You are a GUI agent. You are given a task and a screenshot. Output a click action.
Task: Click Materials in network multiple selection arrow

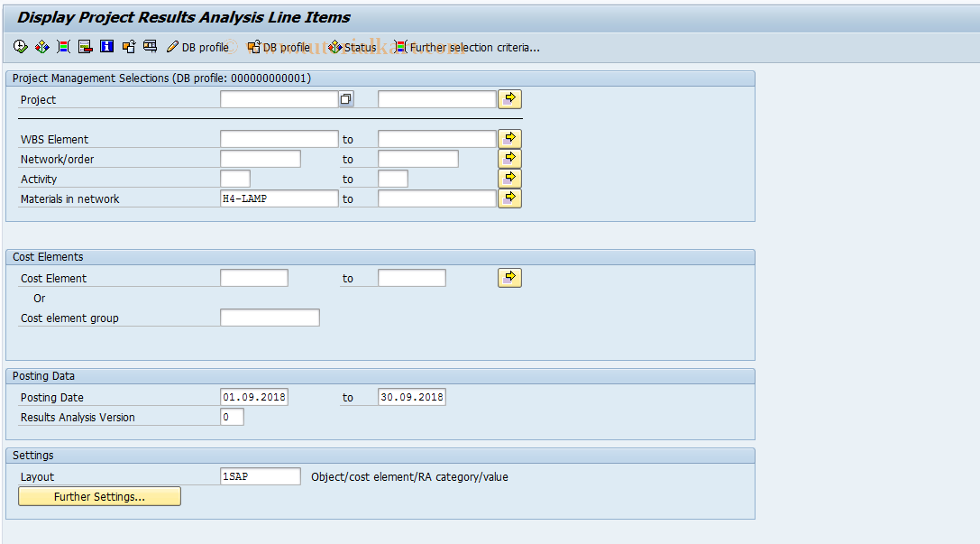(x=510, y=198)
